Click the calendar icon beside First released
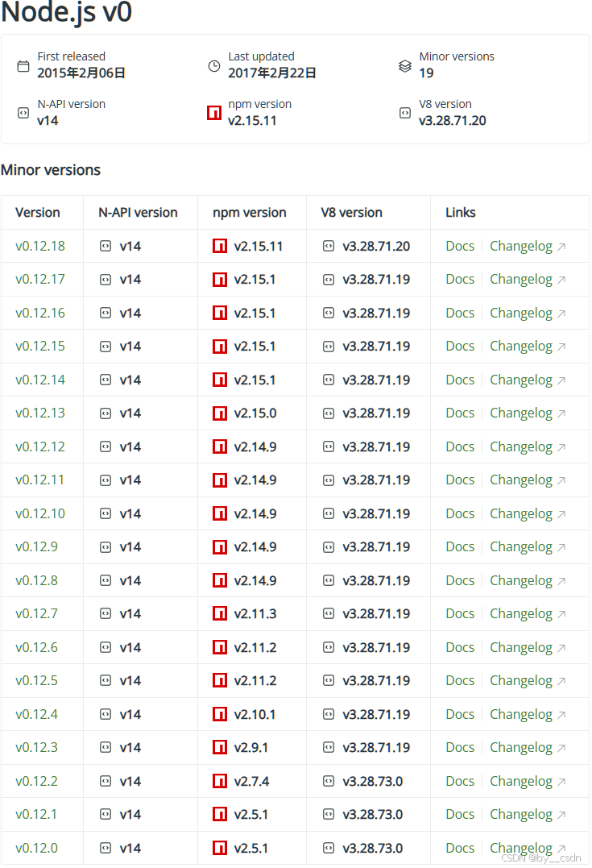Screen dimensions: 592x868 click(23, 66)
